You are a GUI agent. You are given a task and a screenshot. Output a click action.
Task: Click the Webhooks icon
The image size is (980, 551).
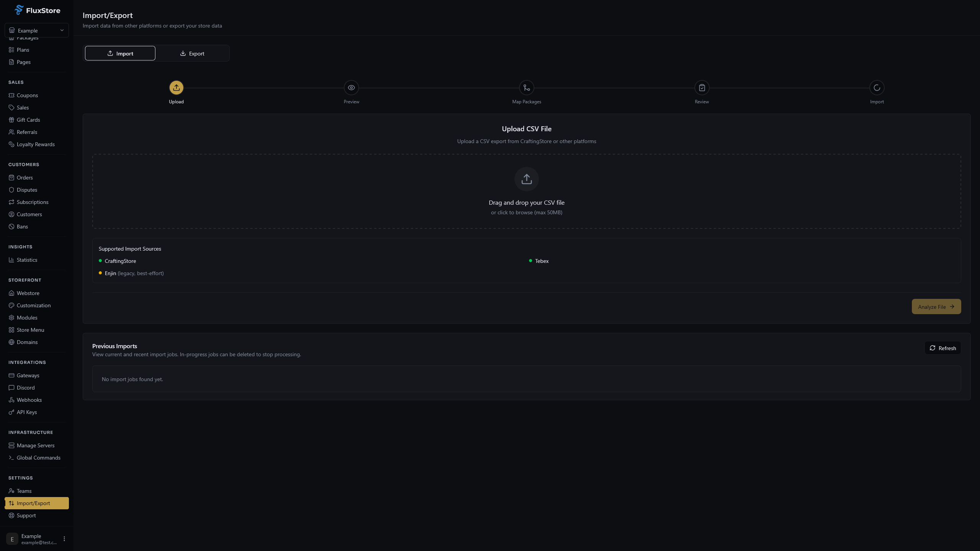pyautogui.click(x=11, y=400)
